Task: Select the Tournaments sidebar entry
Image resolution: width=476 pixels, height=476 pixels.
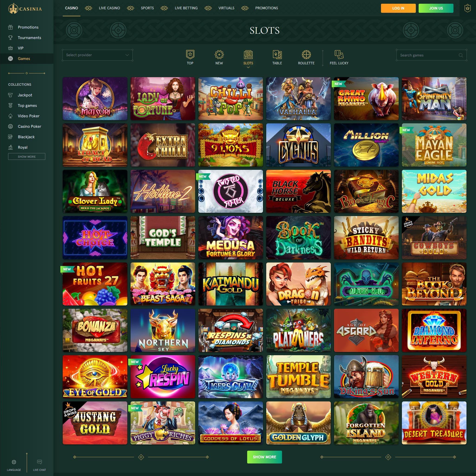Action: (x=29, y=37)
